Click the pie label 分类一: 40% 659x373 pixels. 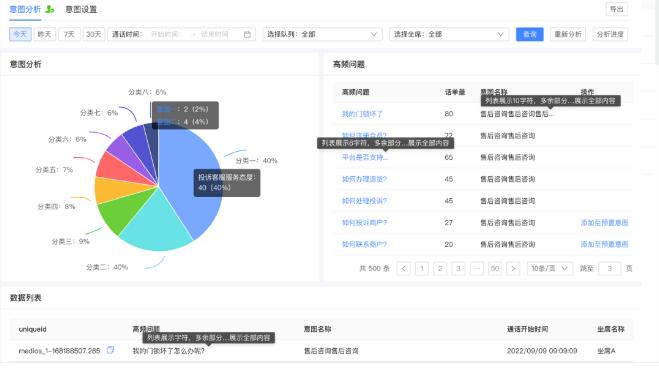[256, 160]
